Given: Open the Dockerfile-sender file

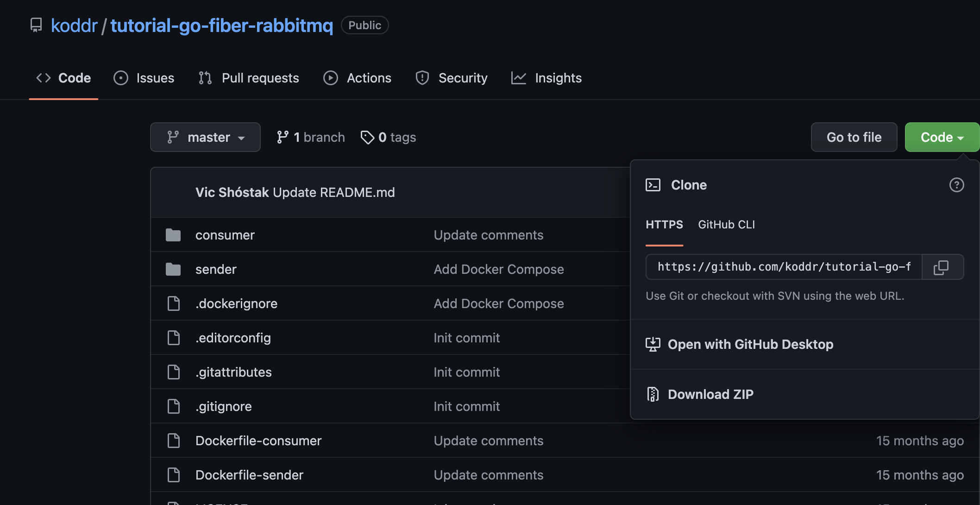Looking at the screenshot, I should click(249, 475).
